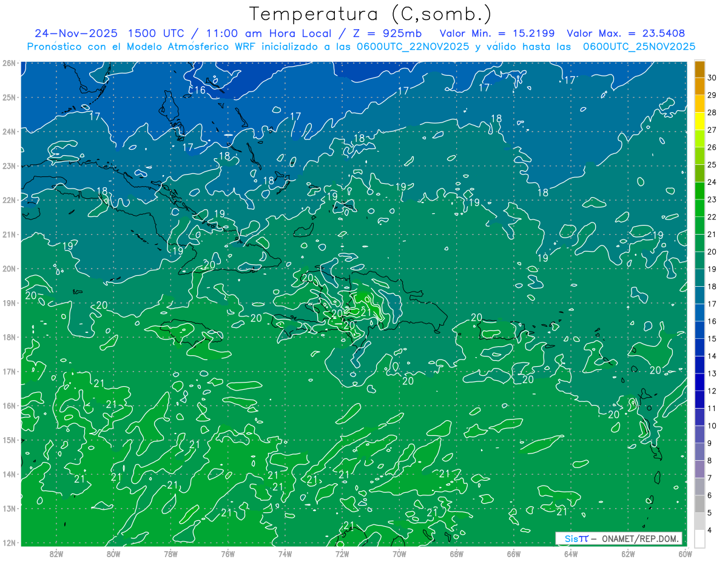Click the latitude axis label "13N"
728x562 pixels.
tap(8, 508)
